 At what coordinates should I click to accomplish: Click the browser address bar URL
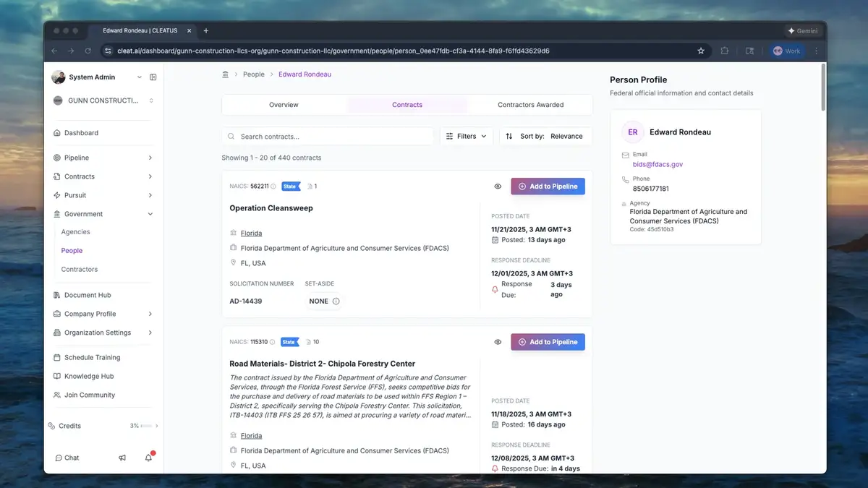pos(333,51)
